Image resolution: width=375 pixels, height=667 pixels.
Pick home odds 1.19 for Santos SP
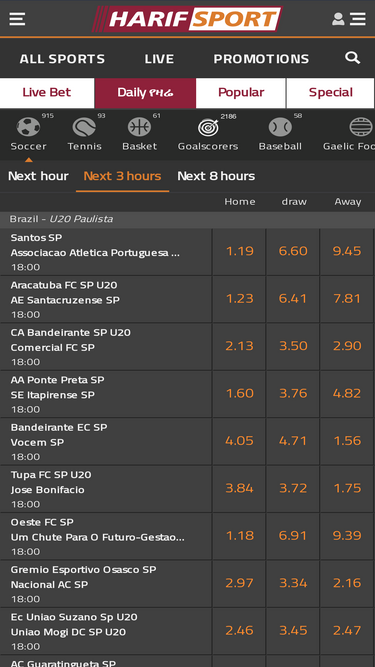239,251
